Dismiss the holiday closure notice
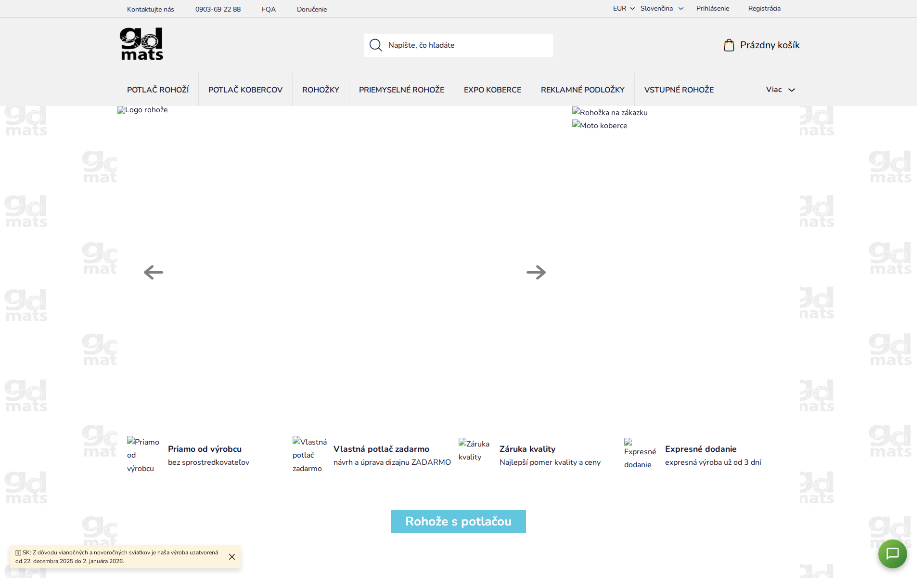This screenshot has height=578, width=924. 231,557
